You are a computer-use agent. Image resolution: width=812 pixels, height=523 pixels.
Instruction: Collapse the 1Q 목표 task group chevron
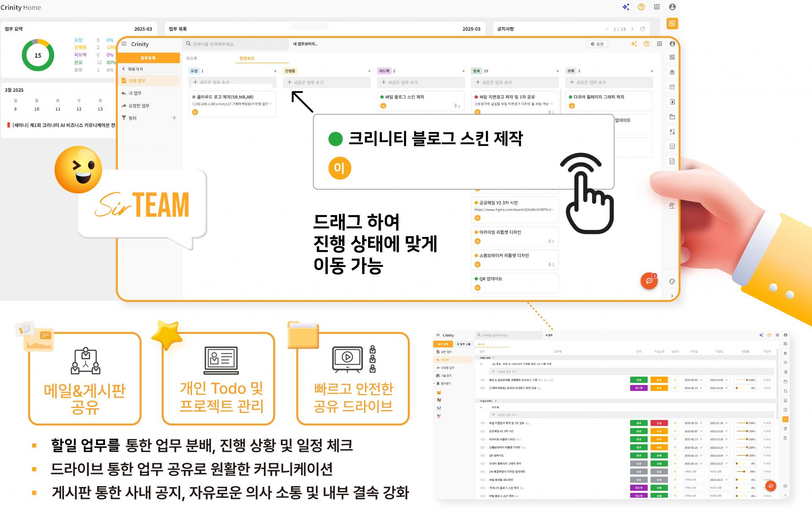point(481,364)
